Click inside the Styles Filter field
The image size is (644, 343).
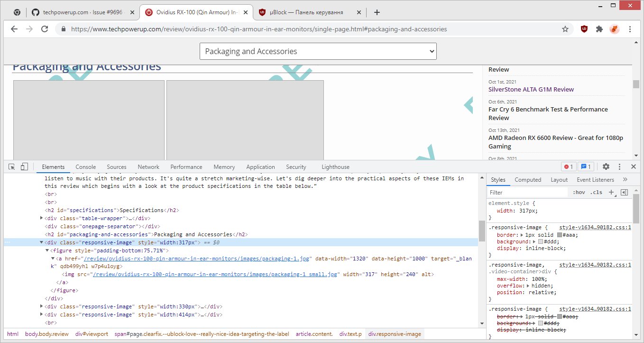click(526, 192)
